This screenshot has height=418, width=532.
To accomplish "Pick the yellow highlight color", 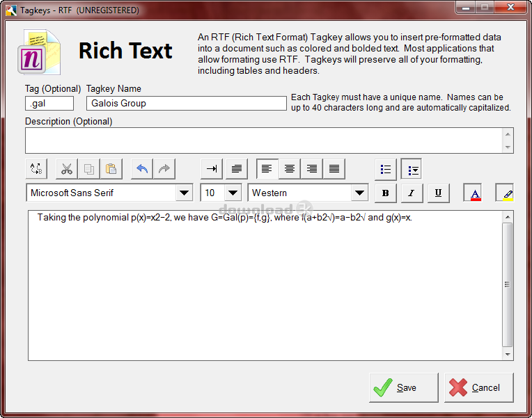I will tap(506, 193).
